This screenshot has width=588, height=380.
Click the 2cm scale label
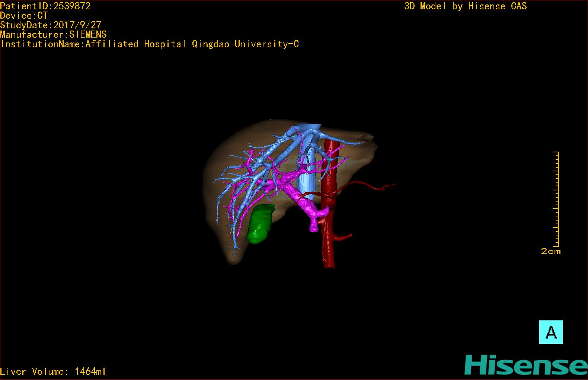551,251
